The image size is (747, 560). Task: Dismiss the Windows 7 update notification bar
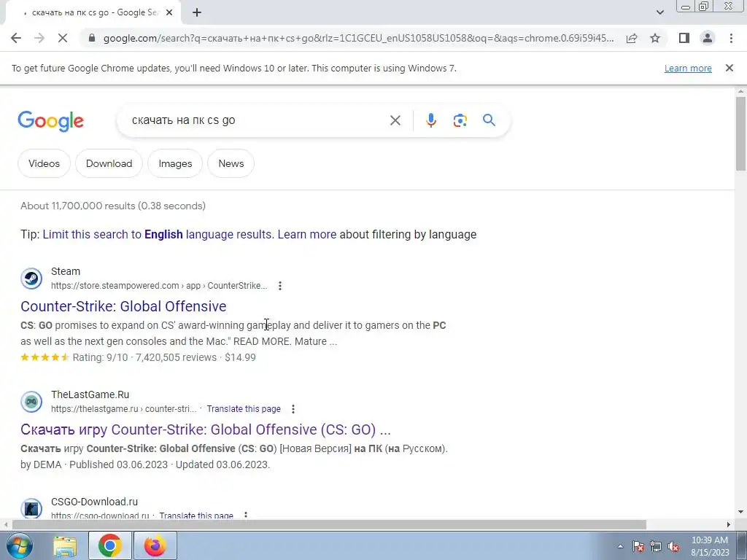click(x=729, y=68)
